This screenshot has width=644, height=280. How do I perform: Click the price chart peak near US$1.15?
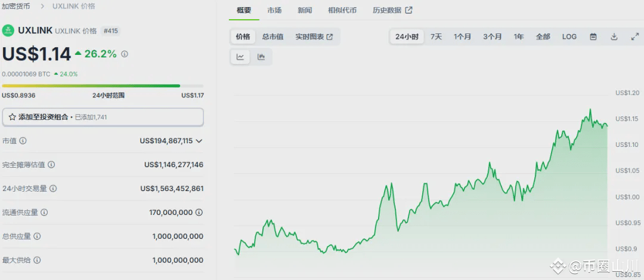[590, 109]
